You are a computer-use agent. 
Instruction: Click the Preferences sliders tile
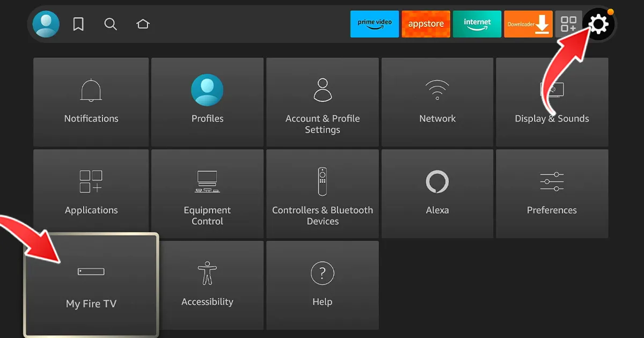(552, 193)
